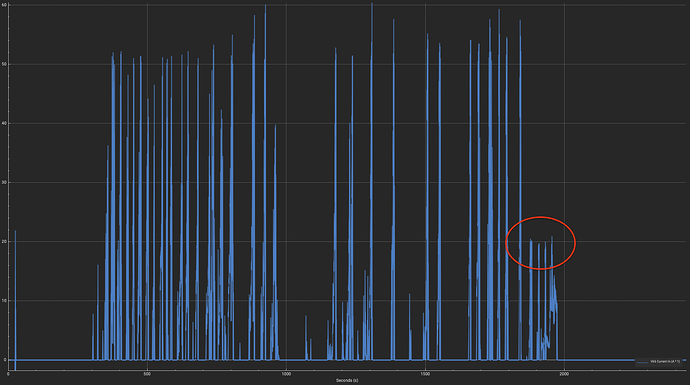This screenshot has width=690, height=385.
Task: Click the "60" y-axis tick label
Action: (4, 5)
